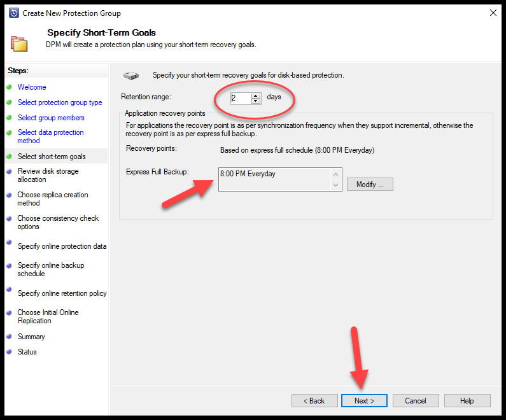Click blue bullet beside Summary step
The width and height of the screenshot is (506, 420).
pos(10,337)
